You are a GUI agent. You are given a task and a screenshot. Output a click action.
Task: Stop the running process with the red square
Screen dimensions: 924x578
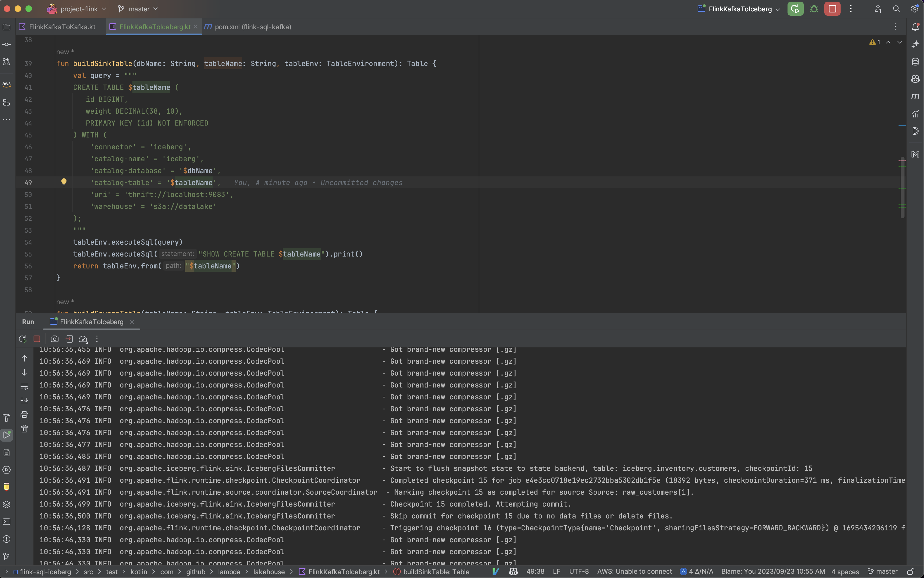[x=832, y=9]
